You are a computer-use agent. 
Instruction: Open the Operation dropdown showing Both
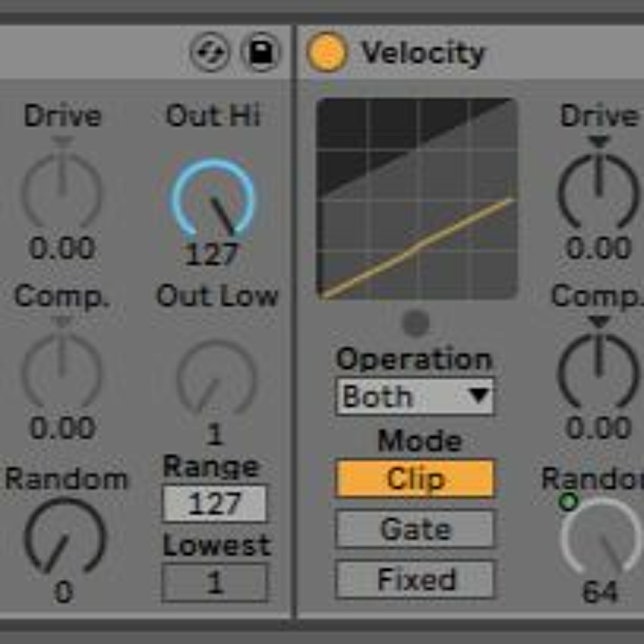415,396
